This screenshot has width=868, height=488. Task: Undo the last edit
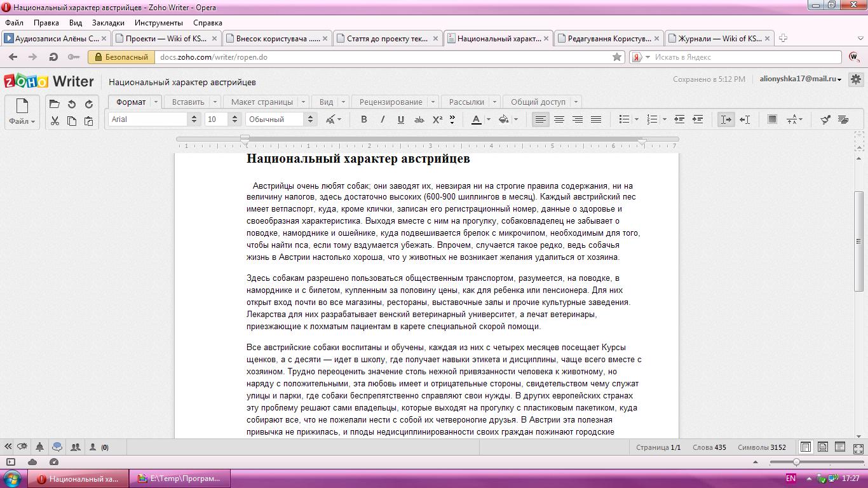pos(72,104)
